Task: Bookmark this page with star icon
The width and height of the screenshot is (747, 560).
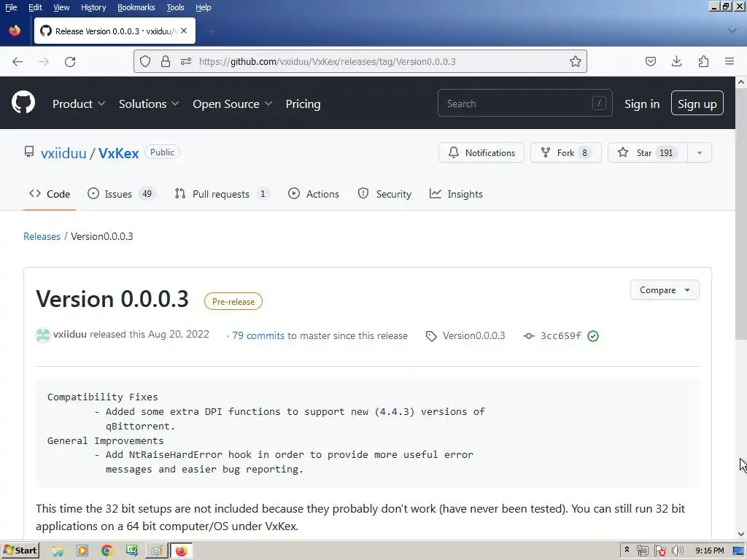Action: 575,61
